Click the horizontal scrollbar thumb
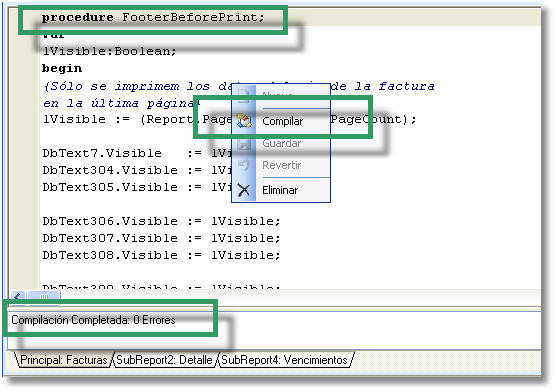The width and height of the screenshot is (555, 391). (x=44, y=296)
